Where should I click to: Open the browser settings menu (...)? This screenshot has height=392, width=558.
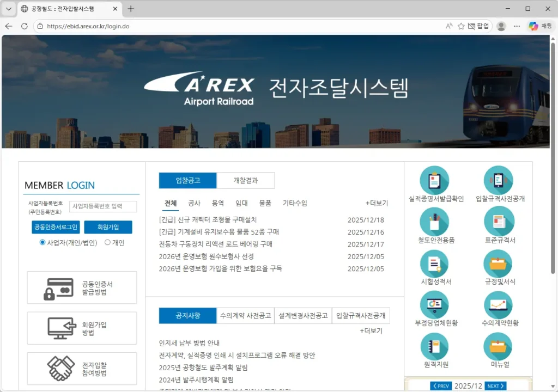pos(517,26)
